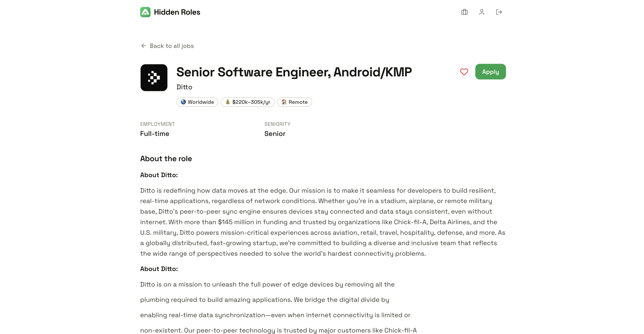This screenshot has height=334, width=644.
Task: Click the money bag icon in salary tag
Action: click(228, 102)
